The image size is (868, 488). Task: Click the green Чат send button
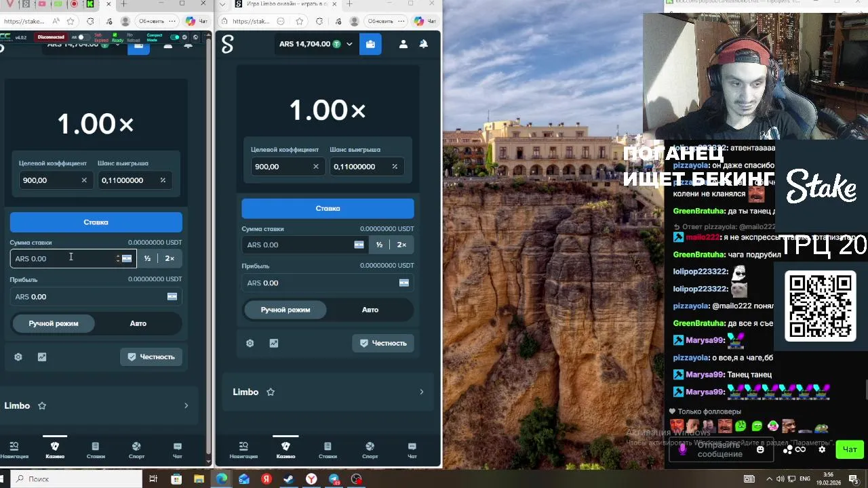click(x=850, y=449)
